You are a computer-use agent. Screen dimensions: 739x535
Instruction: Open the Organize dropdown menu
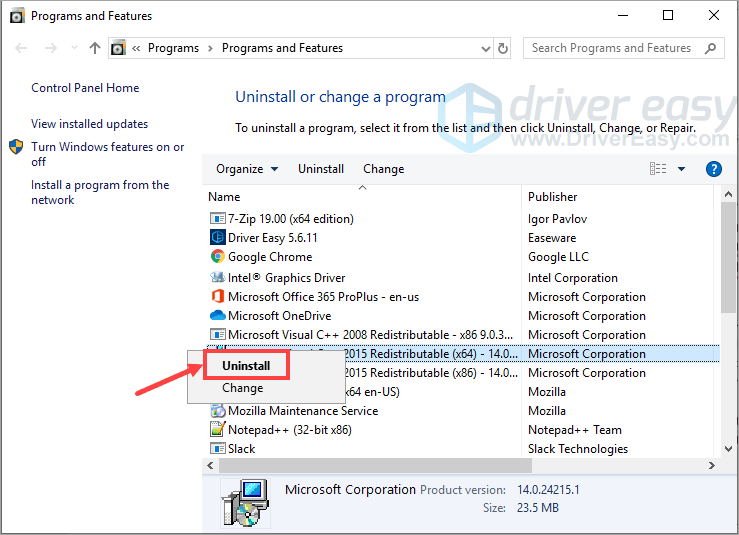(x=246, y=169)
